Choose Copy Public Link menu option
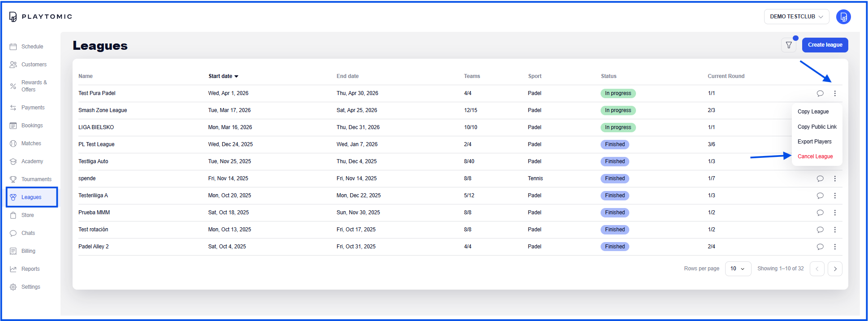 point(816,127)
